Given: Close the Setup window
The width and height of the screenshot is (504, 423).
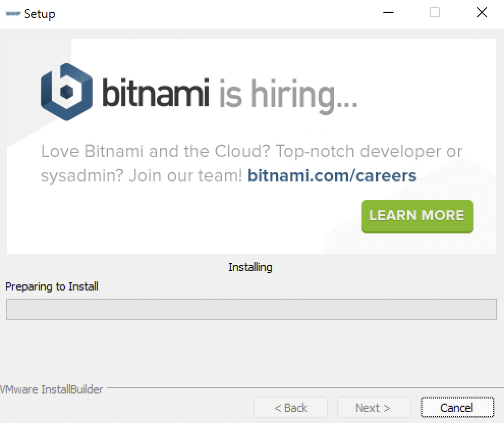Looking at the screenshot, I should pyautogui.click(x=482, y=13).
